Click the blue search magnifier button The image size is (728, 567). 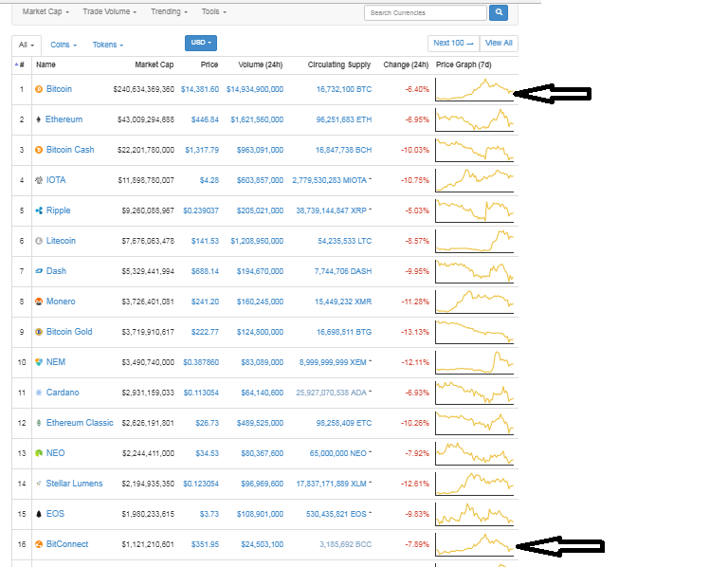tap(499, 12)
